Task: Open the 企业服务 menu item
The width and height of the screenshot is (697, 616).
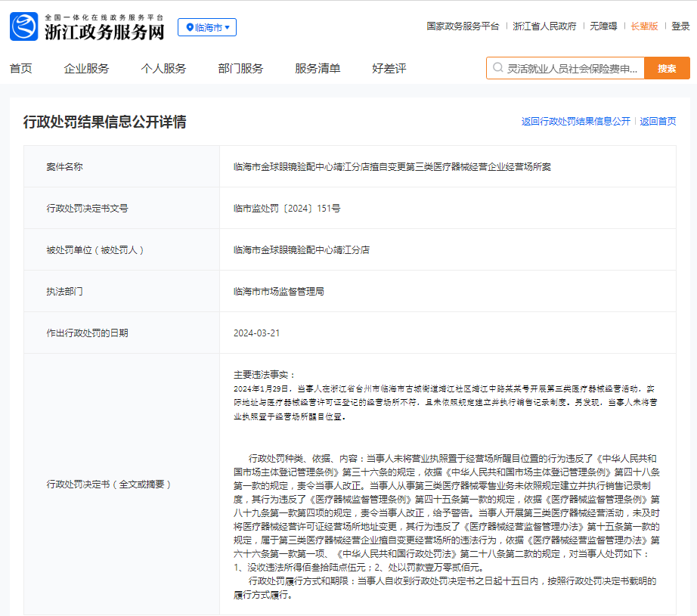Action: 87,69
